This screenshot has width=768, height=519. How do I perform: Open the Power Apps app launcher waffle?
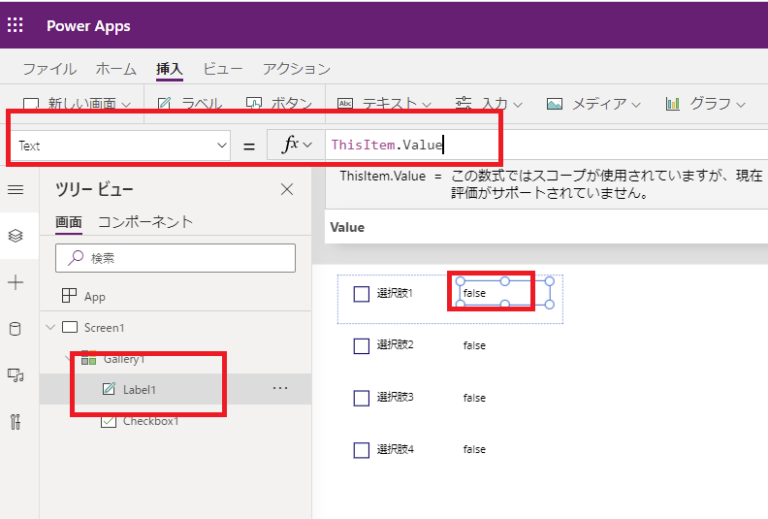coord(15,25)
